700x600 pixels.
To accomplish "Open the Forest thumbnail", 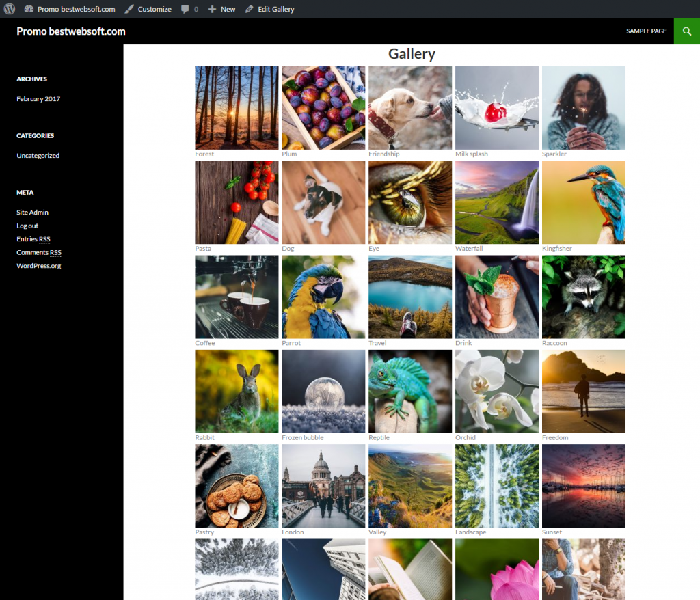I will point(237,108).
